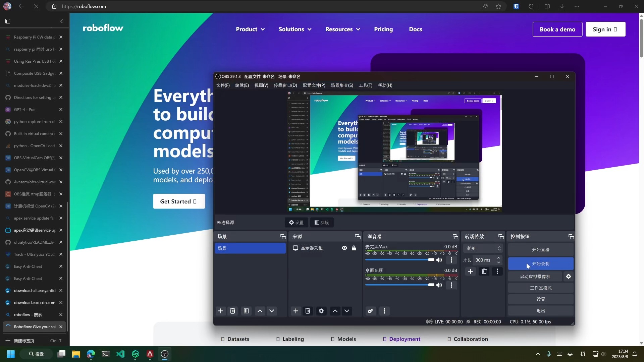Image resolution: width=644 pixels, height=362 pixels.
Task: Expand the Product menu on roboflow
Action: point(250,29)
